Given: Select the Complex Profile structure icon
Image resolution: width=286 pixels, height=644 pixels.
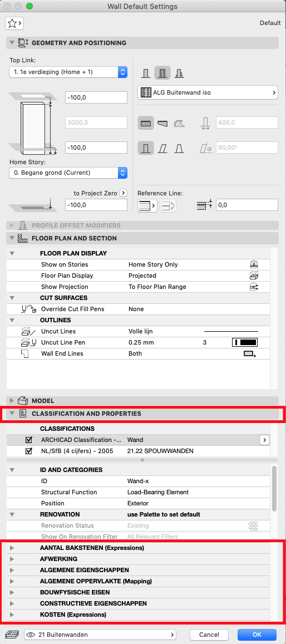Looking at the screenshot, I should tap(179, 73).
